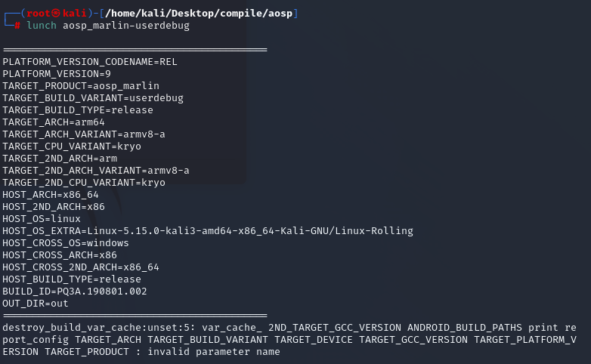
Task: Click the red hash prompt symbol
Action: 17,26
